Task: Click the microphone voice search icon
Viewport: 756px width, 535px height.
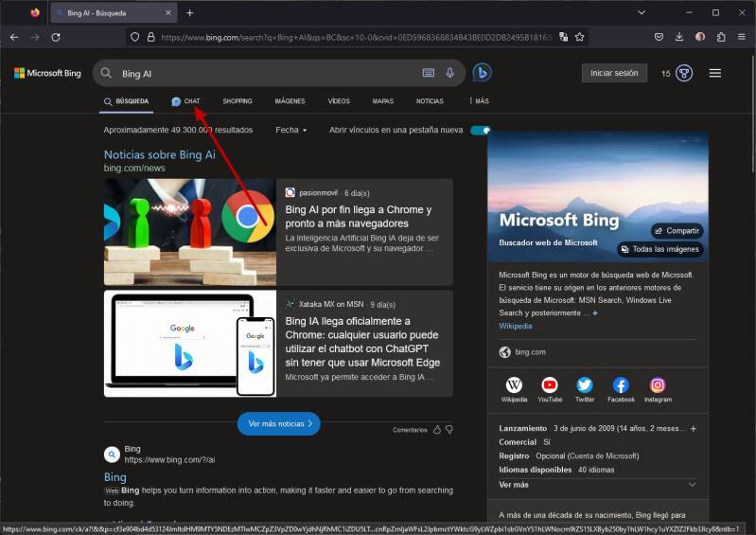Action: (x=449, y=73)
